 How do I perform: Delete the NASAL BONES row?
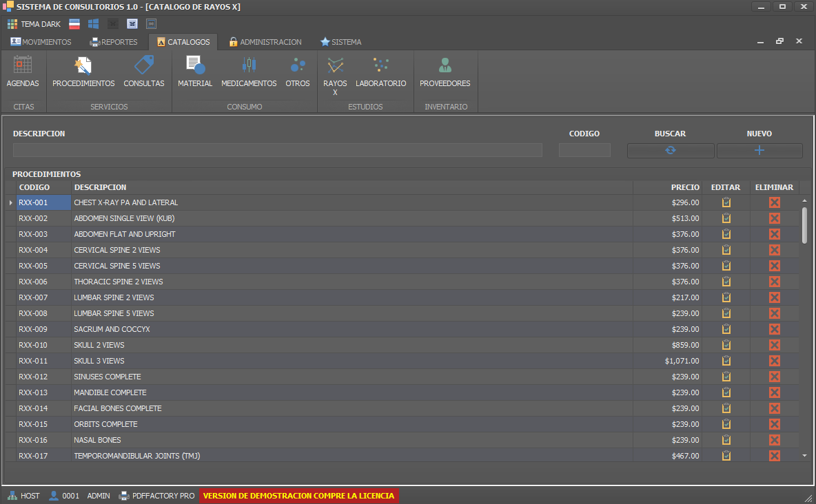774,440
